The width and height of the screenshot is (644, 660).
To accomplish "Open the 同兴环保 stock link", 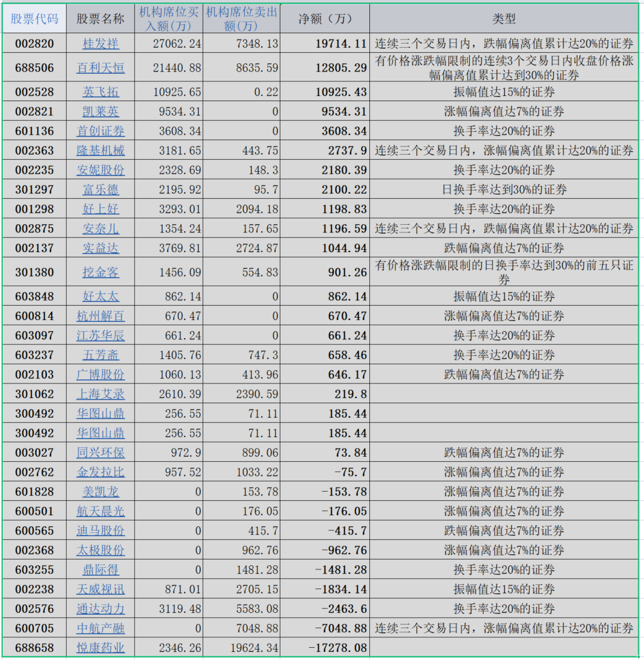I will [100, 453].
